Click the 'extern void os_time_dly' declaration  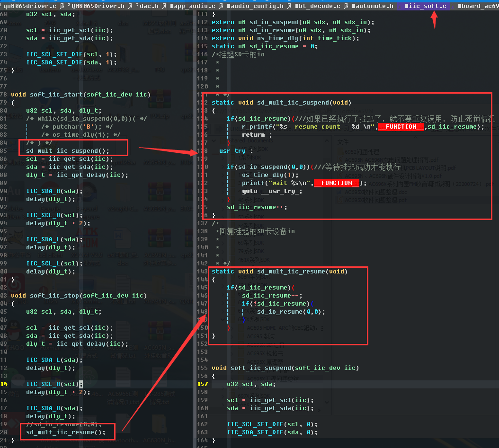pos(285,38)
